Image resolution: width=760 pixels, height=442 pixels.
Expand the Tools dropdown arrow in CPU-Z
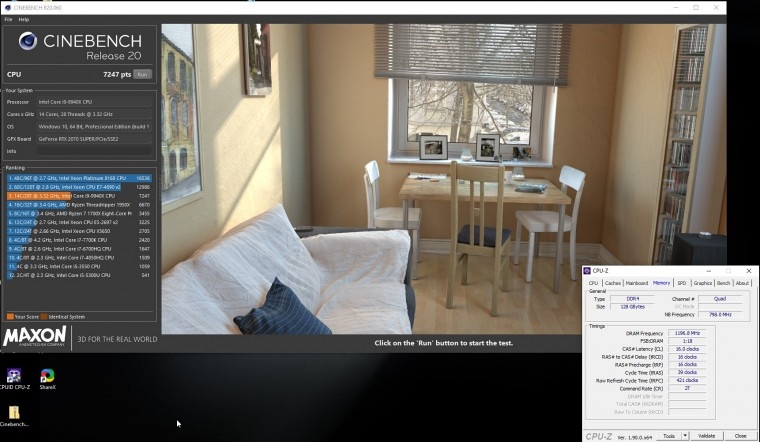[x=685, y=436]
